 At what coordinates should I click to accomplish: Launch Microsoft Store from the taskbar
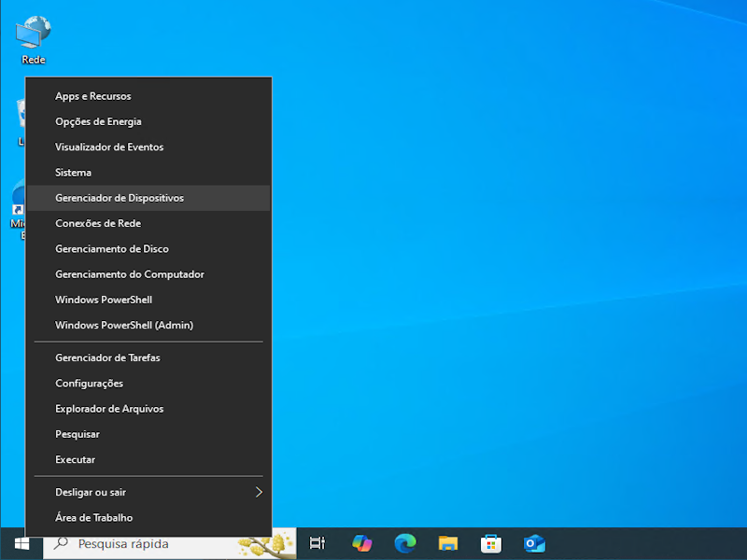491,543
